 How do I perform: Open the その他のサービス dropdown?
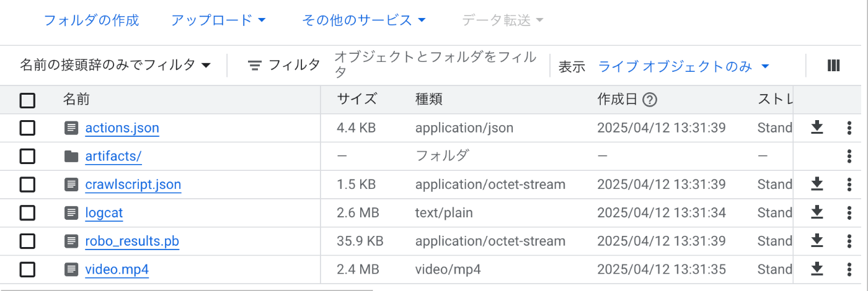(364, 20)
